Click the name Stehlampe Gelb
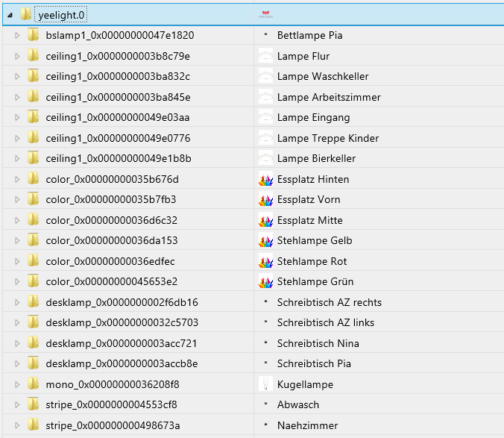This screenshot has height=438, width=504. pos(315,241)
